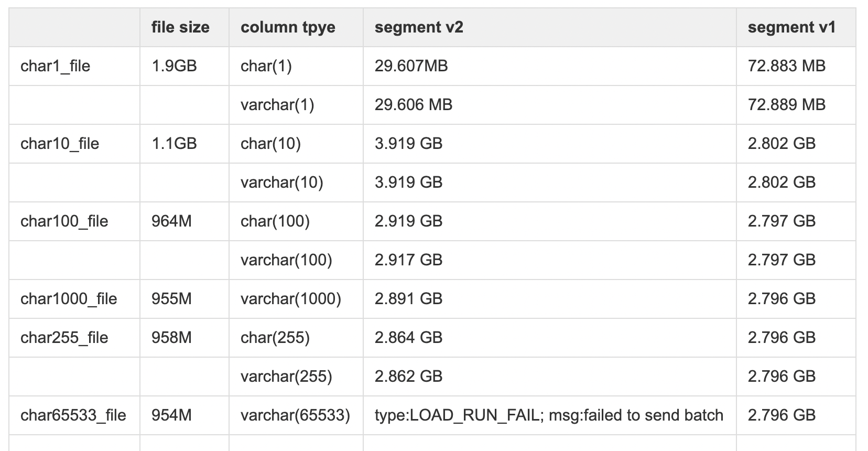868x451 pixels.
Task: Click the 2.919 GB segment v2 value
Action: click(408, 221)
